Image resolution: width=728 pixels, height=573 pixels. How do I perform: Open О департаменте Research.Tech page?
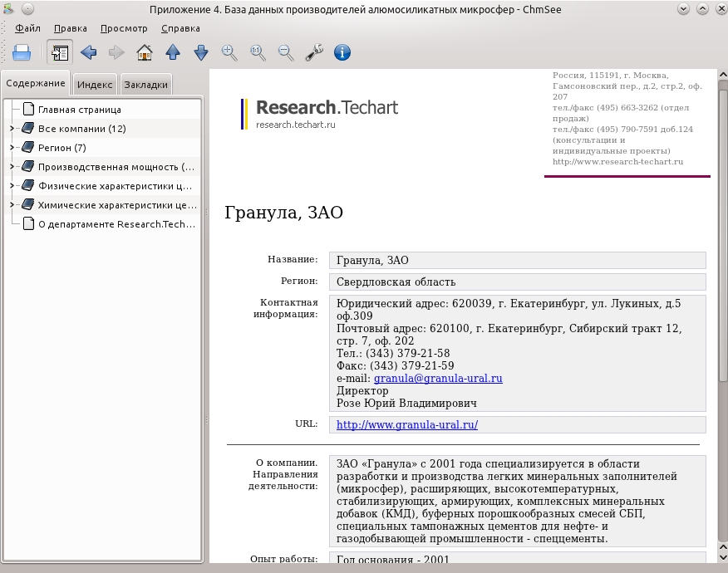116,224
